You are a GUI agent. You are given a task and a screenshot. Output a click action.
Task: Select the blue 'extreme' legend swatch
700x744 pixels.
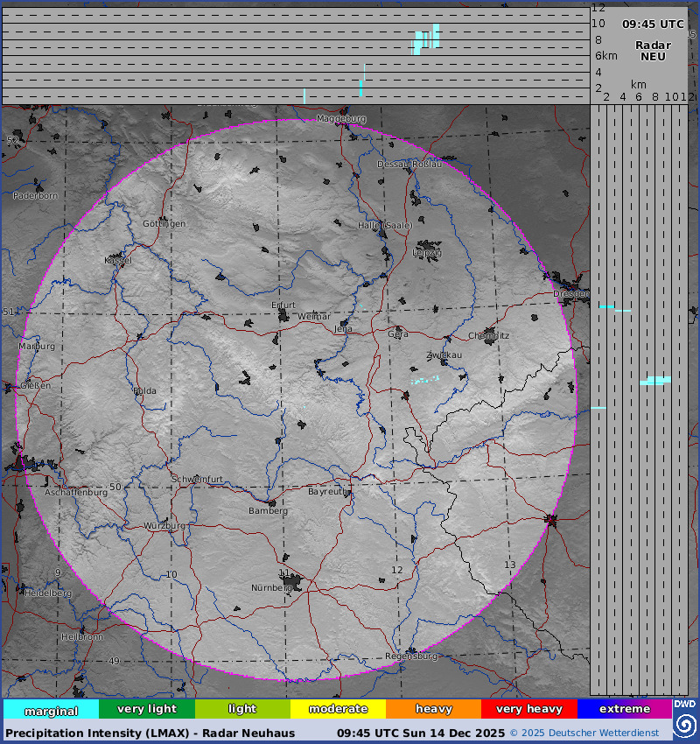(624, 709)
